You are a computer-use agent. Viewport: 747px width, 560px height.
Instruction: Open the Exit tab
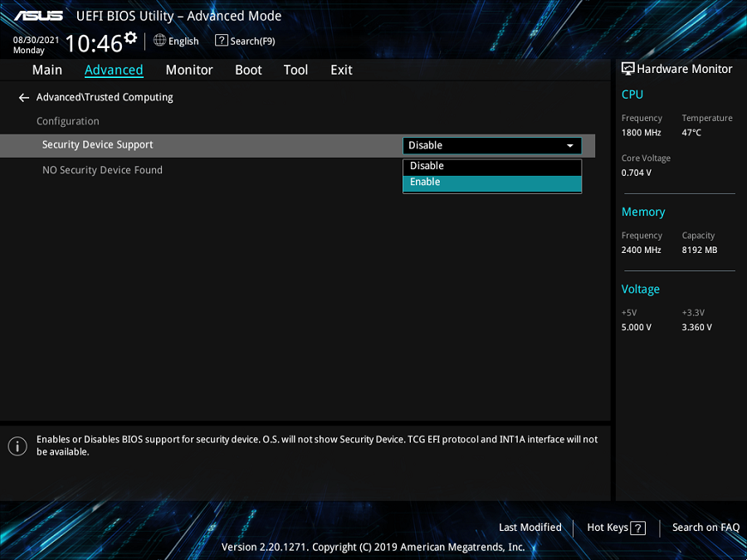[x=342, y=70]
